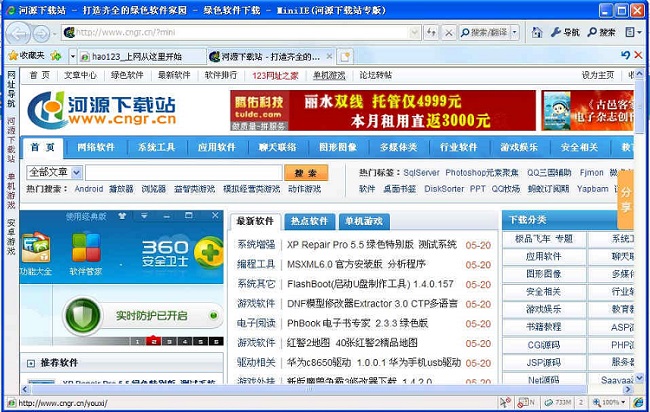Open dropdown arrow next to favorites icons
The width and height of the screenshot is (650, 412).
pyautogui.click(x=73, y=56)
